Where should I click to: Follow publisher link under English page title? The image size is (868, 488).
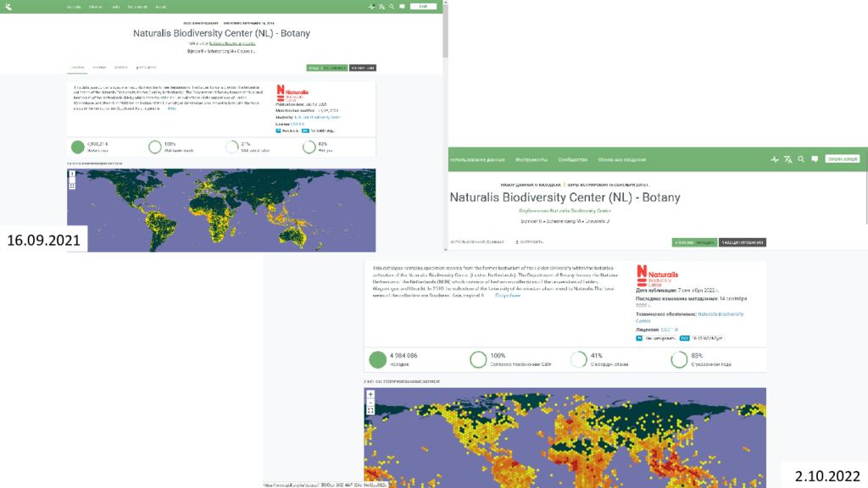pyautogui.click(x=232, y=43)
